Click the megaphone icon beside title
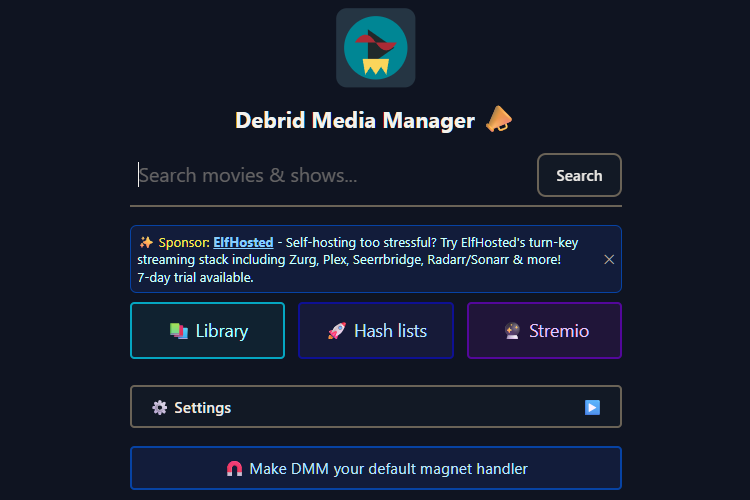Viewport: 750px width, 500px height. [x=498, y=119]
